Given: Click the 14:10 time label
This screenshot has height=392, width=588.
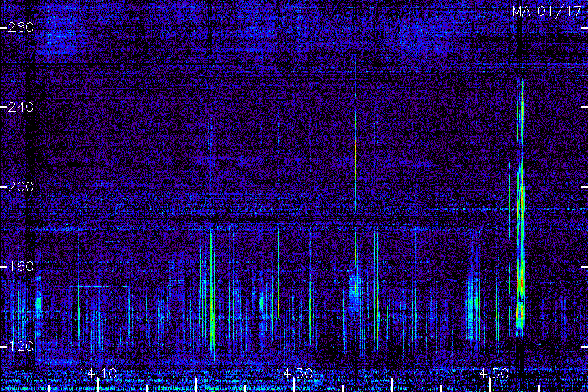Looking at the screenshot, I should click(98, 374).
